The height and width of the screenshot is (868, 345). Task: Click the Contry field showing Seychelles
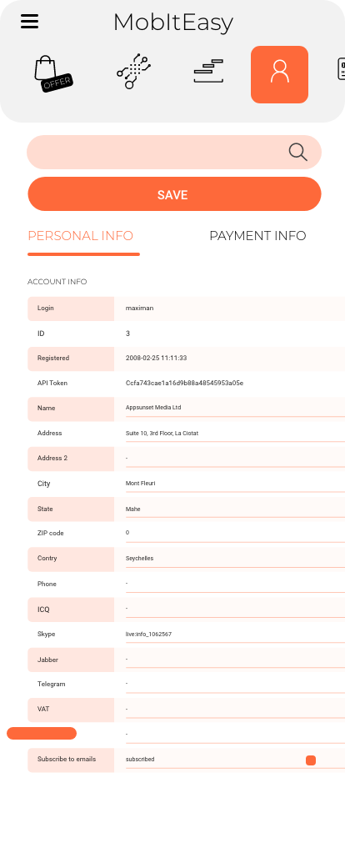pos(235,559)
